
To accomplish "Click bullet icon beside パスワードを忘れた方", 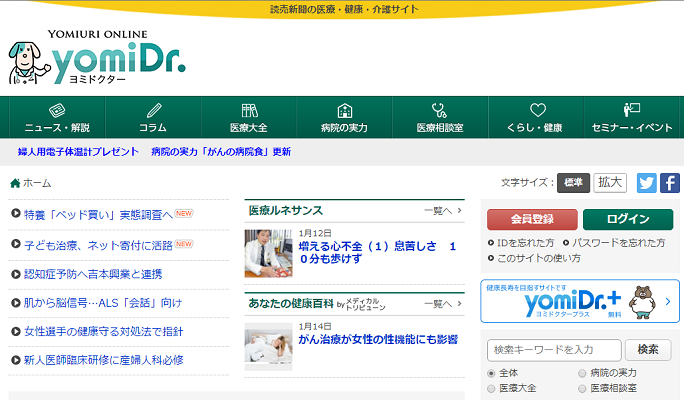I will (x=566, y=243).
